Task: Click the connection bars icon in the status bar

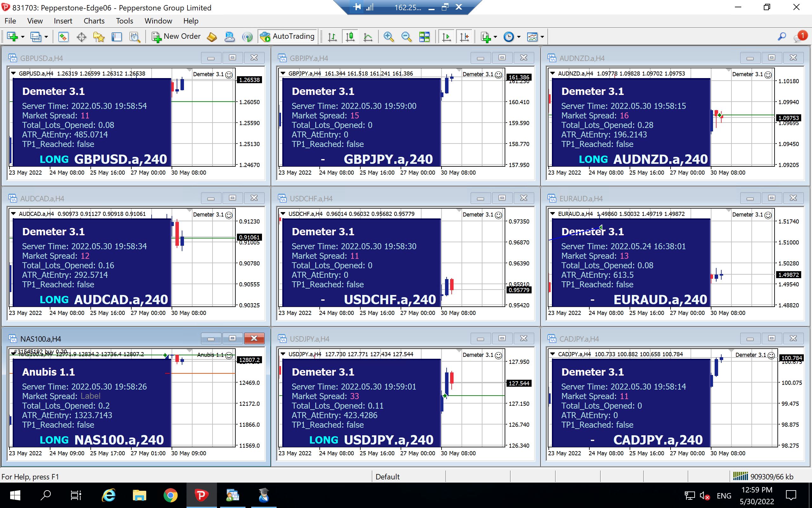Action: (x=740, y=476)
